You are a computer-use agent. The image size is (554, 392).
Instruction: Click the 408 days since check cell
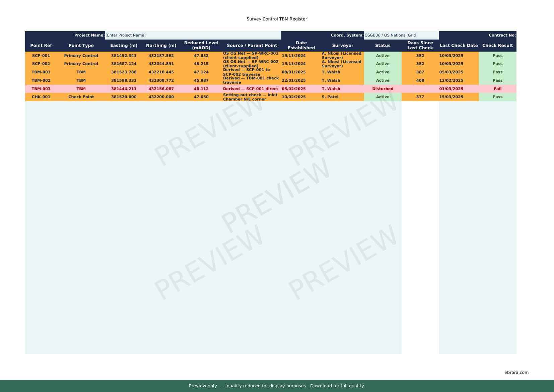point(420,80)
